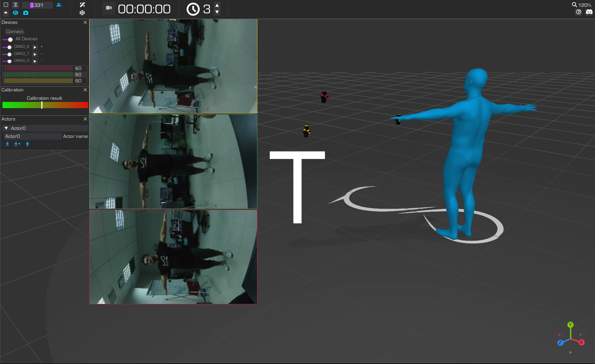Click the clock countdown timer icon
The width and height of the screenshot is (595, 364).
pos(193,9)
